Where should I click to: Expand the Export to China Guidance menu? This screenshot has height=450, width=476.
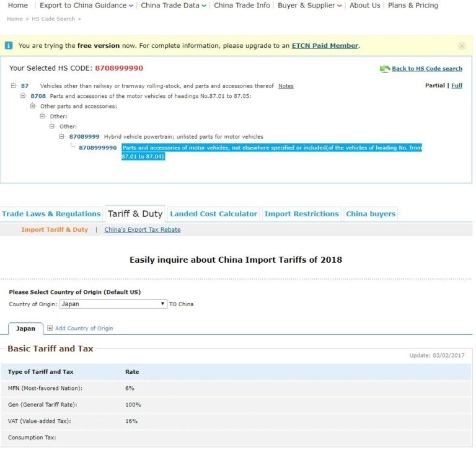click(87, 6)
